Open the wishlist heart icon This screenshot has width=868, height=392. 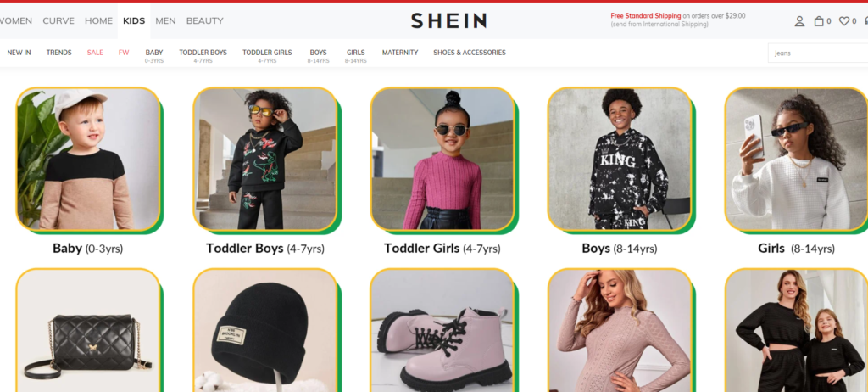[844, 21]
